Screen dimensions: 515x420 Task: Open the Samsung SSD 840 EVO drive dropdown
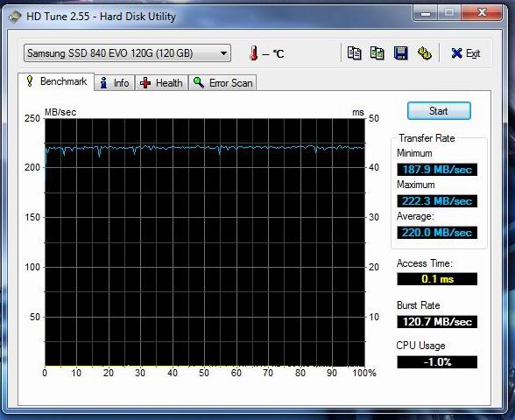pyautogui.click(x=128, y=52)
